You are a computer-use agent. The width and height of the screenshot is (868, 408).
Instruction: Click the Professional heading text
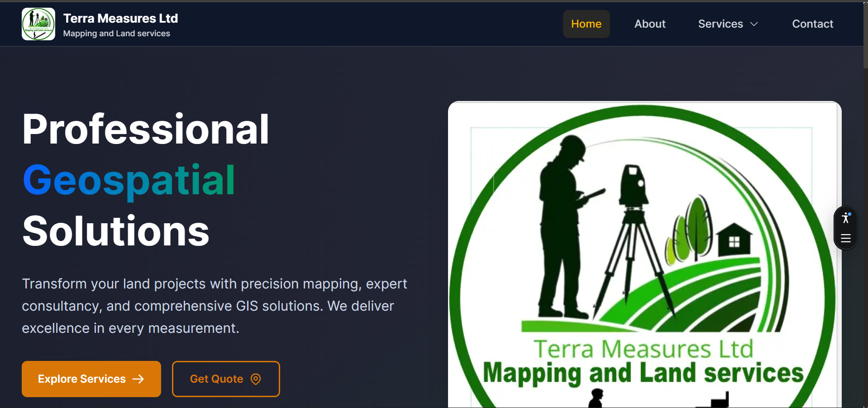(x=145, y=128)
